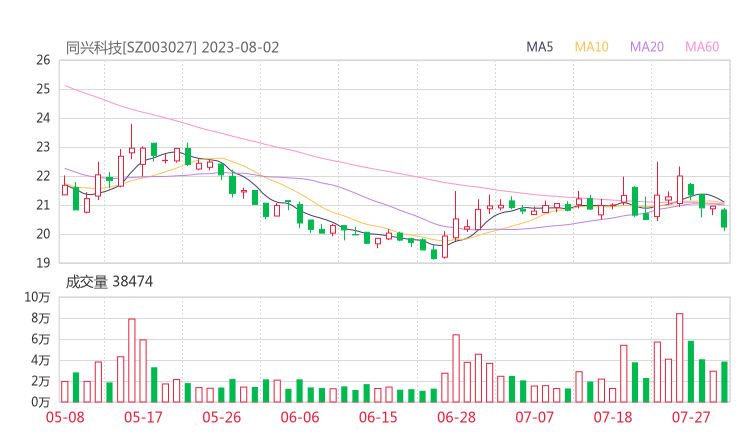740x440 pixels.
Task: Click the price axis value 23
Action: (x=43, y=147)
